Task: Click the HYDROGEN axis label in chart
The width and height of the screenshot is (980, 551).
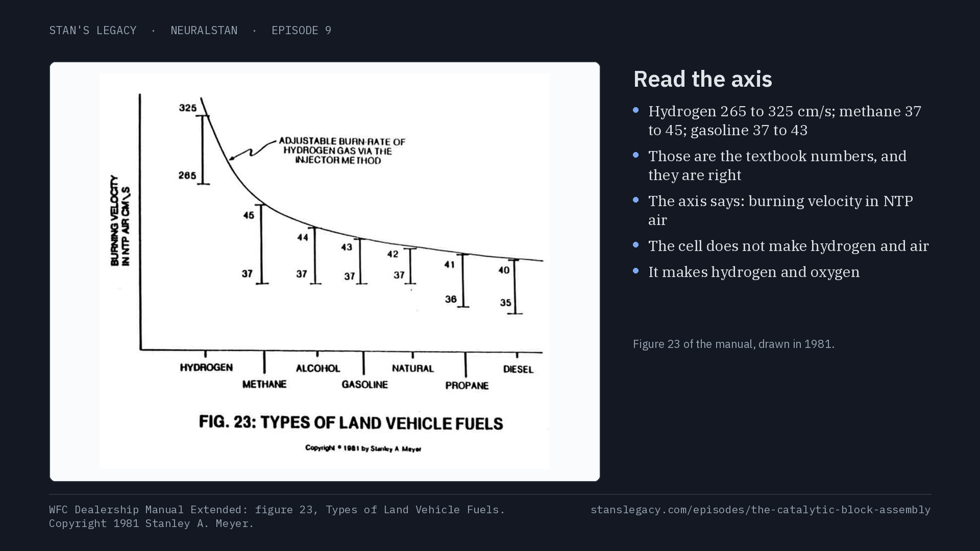Action: 206,368
